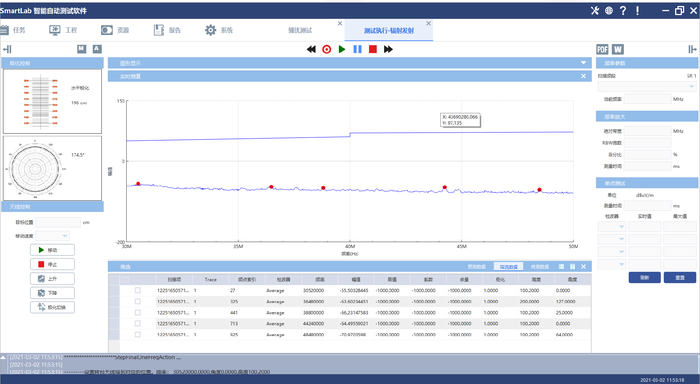Close the data filter panel
Image resolution: width=700 pixels, height=384 pixels.
[583, 267]
